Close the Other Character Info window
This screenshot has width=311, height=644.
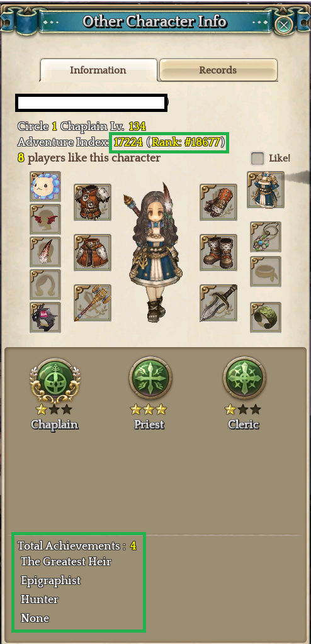tap(284, 25)
